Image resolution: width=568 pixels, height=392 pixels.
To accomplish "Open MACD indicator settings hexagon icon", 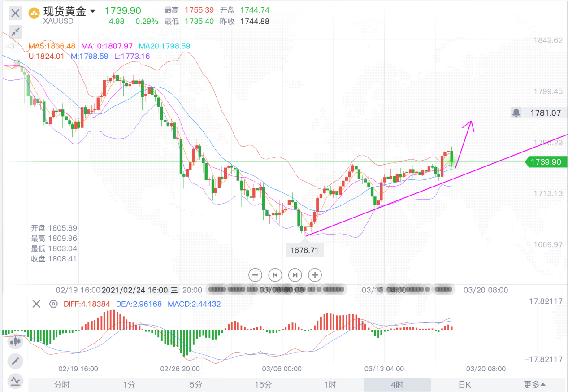I will pyautogui.click(x=53, y=304).
